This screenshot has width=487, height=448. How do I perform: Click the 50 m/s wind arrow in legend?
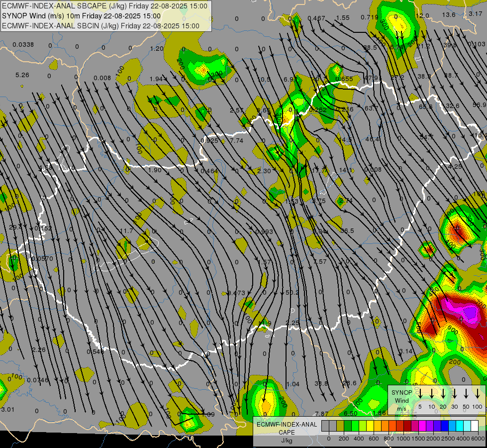point(466,393)
